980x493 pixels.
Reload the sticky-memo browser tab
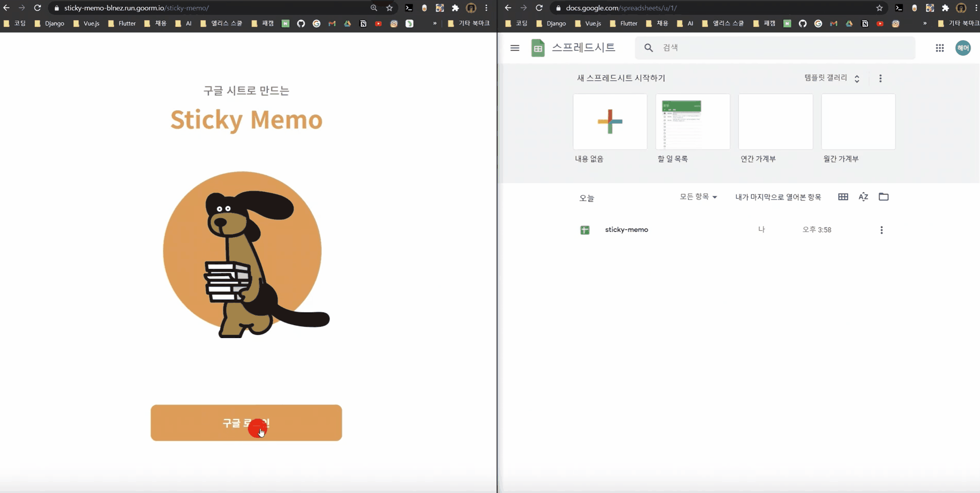pos(37,8)
